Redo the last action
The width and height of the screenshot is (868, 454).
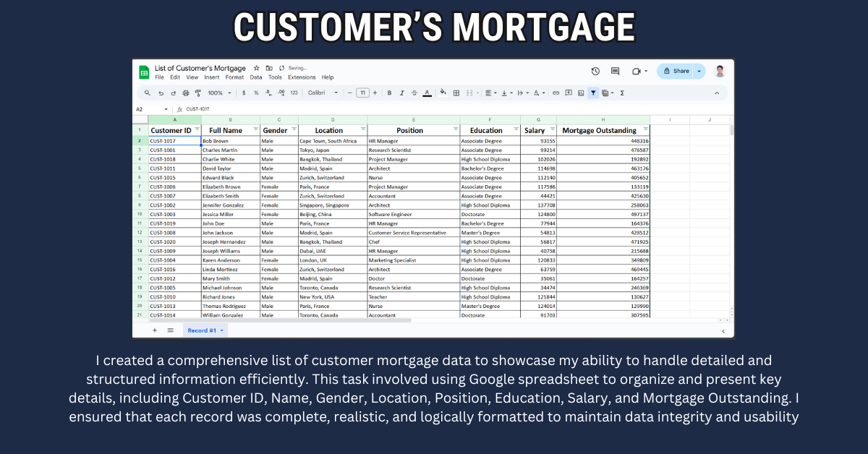tap(173, 93)
